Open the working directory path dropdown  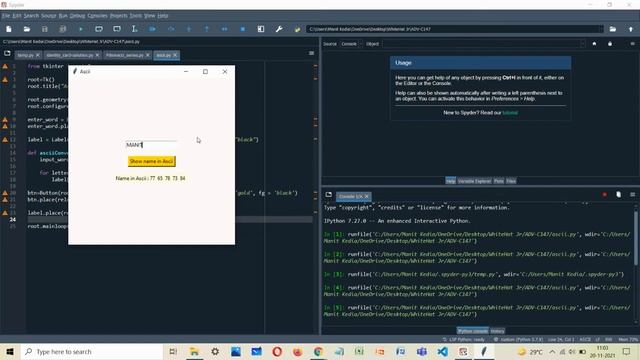coord(600,29)
